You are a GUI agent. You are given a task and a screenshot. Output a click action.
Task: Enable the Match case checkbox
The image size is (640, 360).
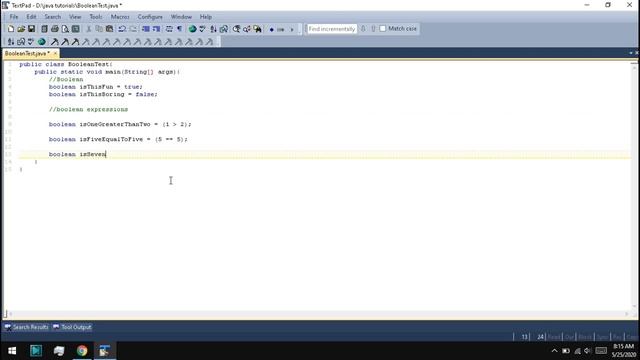382,29
